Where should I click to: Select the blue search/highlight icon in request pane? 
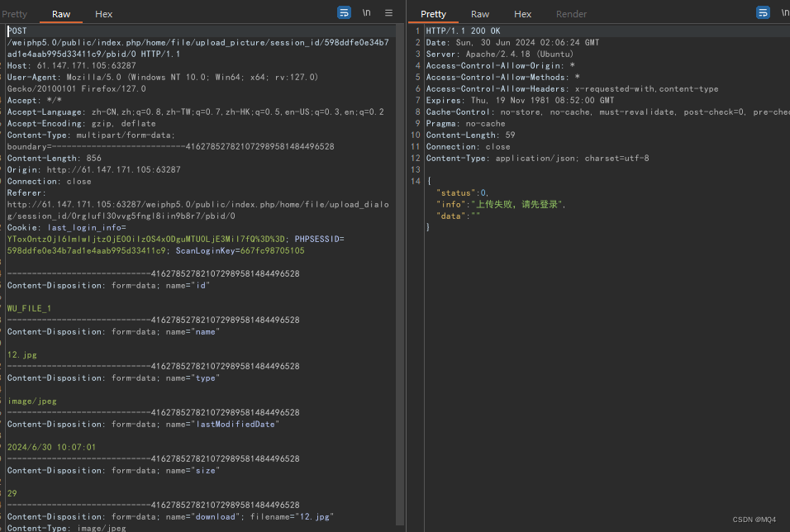pyautogui.click(x=344, y=12)
